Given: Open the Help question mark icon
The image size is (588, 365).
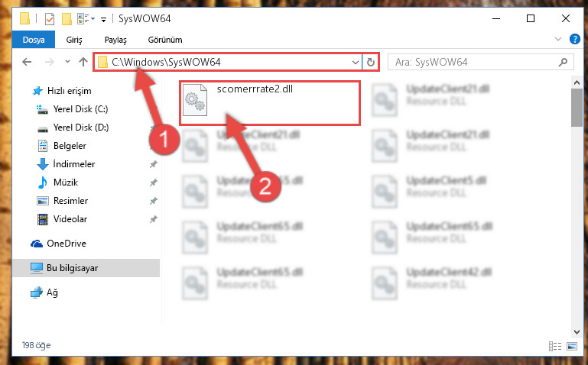Looking at the screenshot, I should (x=574, y=39).
